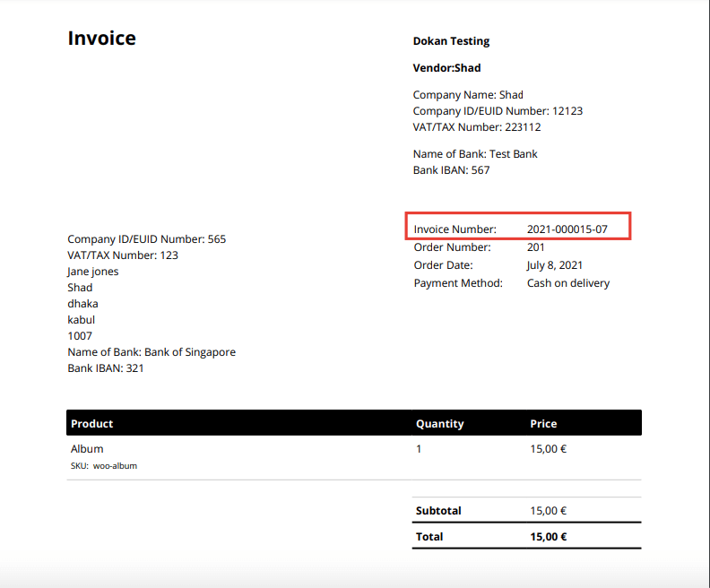Image resolution: width=710 pixels, height=588 pixels.
Task: Select quantity 1 in Album row
Action: pyautogui.click(x=419, y=449)
